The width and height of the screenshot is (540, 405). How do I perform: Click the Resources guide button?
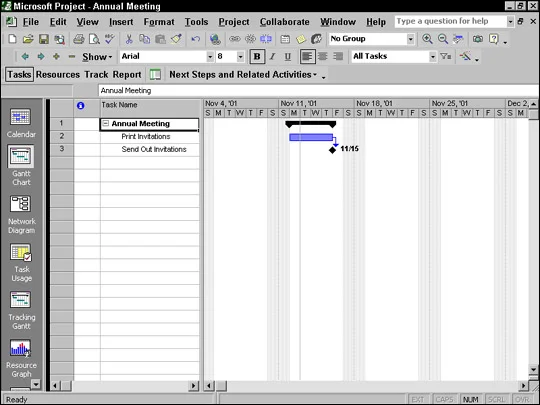(x=58, y=74)
